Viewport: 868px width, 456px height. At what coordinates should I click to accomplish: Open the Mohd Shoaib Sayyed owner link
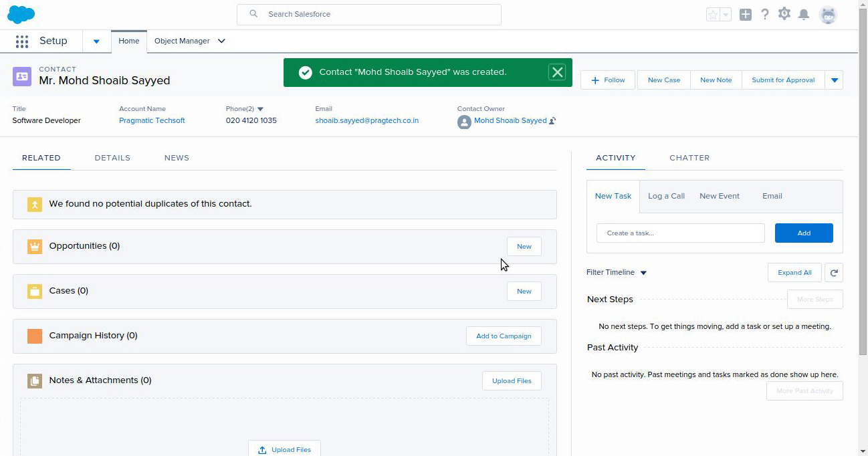[510, 121]
